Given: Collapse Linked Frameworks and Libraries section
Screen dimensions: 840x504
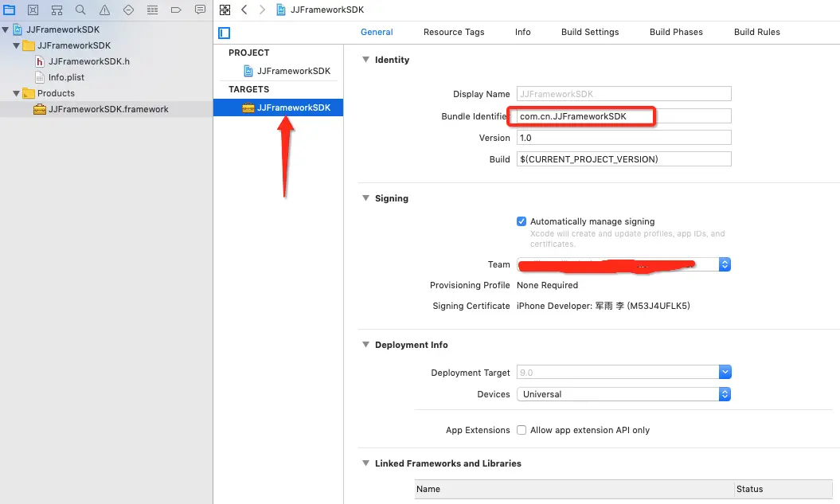Looking at the screenshot, I should 366,463.
